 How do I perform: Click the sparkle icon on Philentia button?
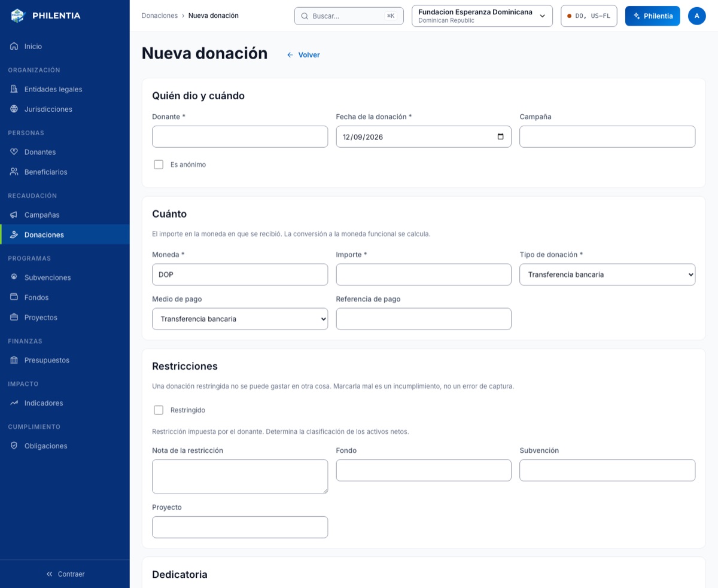(x=637, y=16)
